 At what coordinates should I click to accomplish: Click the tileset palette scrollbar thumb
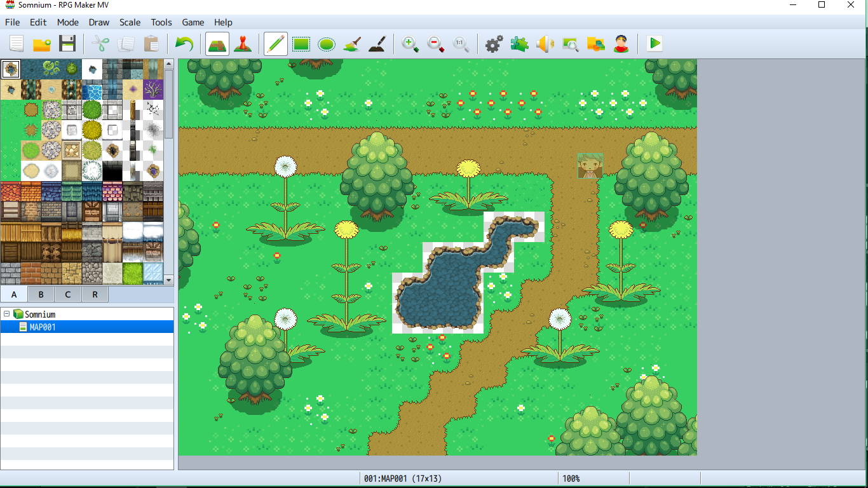pos(169,104)
